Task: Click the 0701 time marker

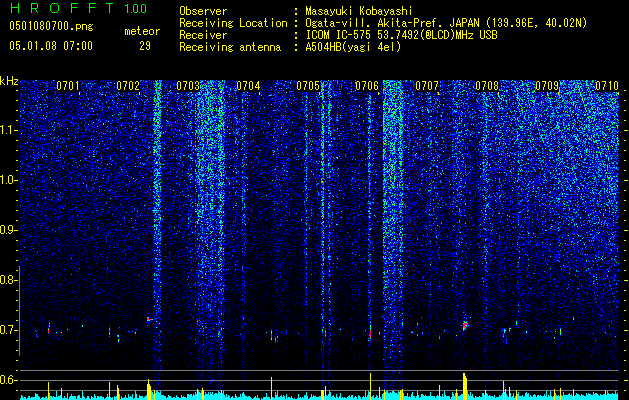Action: [68, 86]
